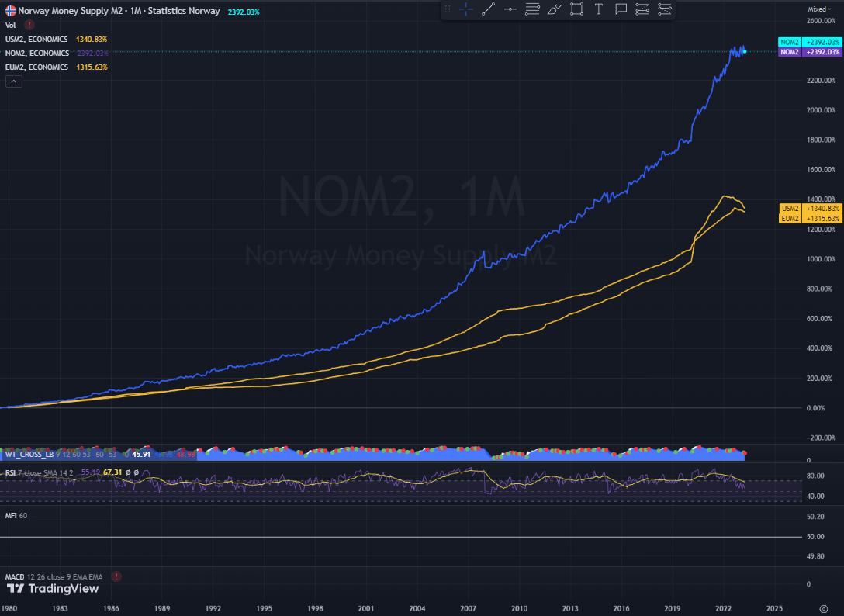Click 49.80 on the MFI scale
844x616 pixels.
pyautogui.click(x=815, y=556)
